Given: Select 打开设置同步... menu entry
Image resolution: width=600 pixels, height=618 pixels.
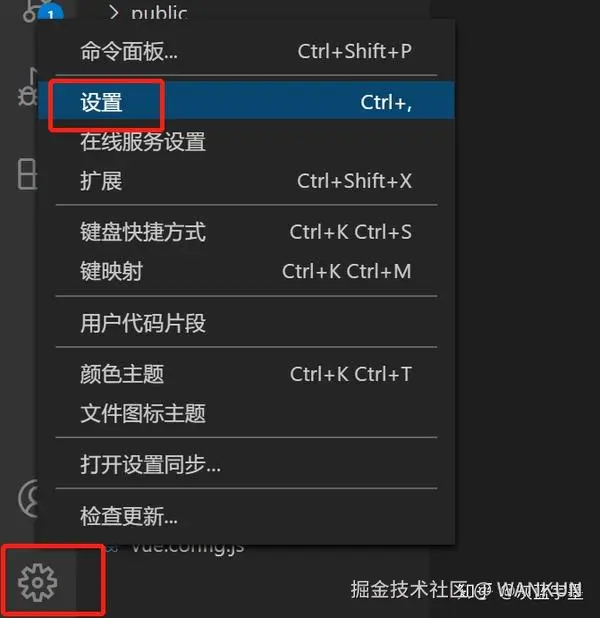Looking at the screenshot, I should click(x=246, y=464).
